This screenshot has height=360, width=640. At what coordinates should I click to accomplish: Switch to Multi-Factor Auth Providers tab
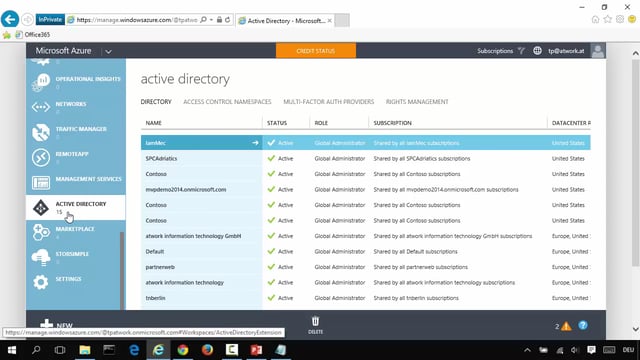coord(329,102)
